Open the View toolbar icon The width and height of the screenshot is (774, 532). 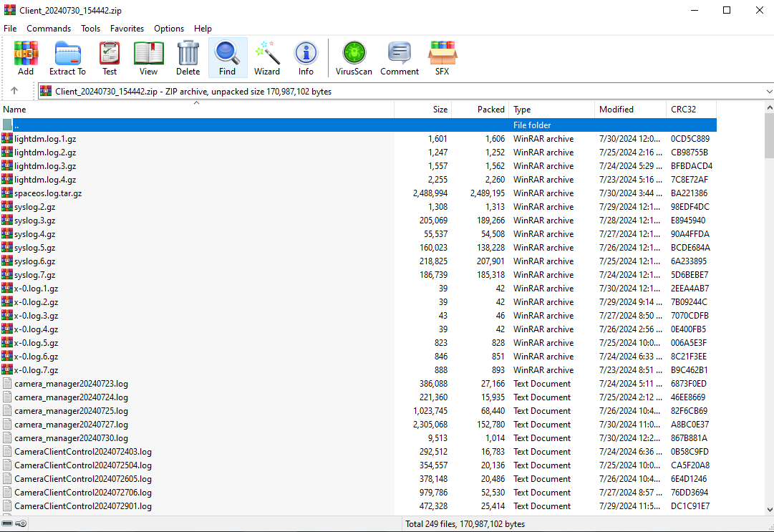pos(149,58)
